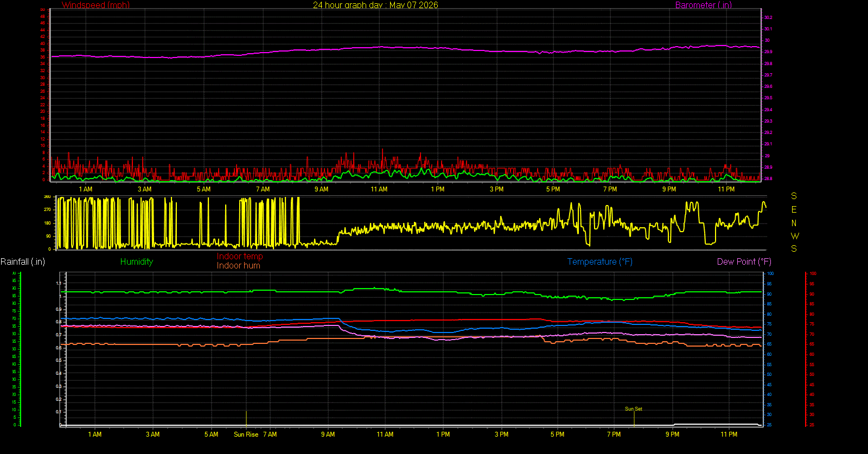Click the '24 hour graph day : May 07 2026' title

pyautogui.click(x=375, y=5)
